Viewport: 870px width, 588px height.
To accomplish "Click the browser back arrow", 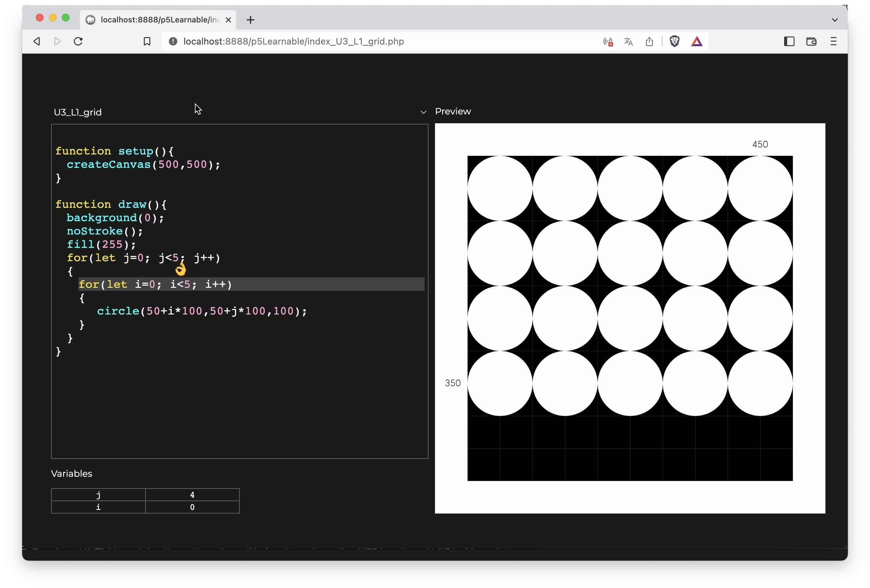I will click(x=37, y=41).
